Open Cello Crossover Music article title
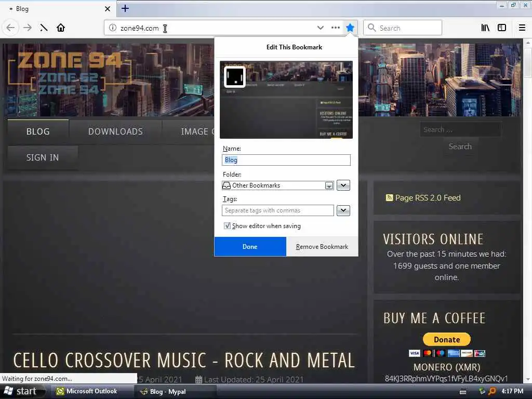The image size is (532, 399). [184, 361]
